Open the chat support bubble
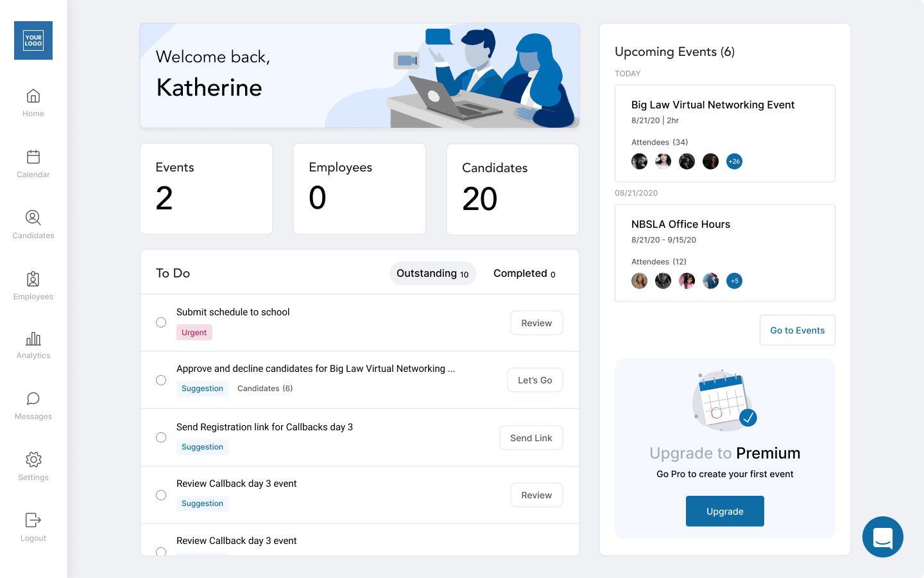This screenshot has width=924, height=578. (x=882, y=537)
